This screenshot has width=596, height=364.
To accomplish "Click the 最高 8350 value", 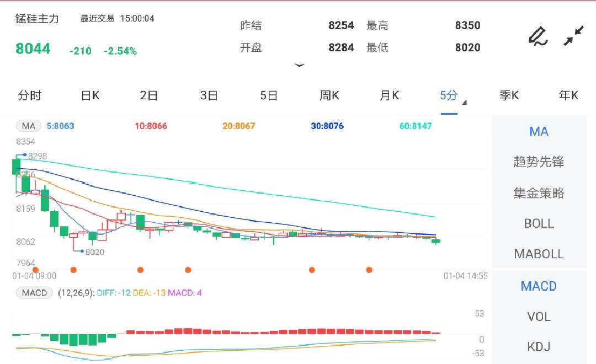I will click(x=467, y=25).
